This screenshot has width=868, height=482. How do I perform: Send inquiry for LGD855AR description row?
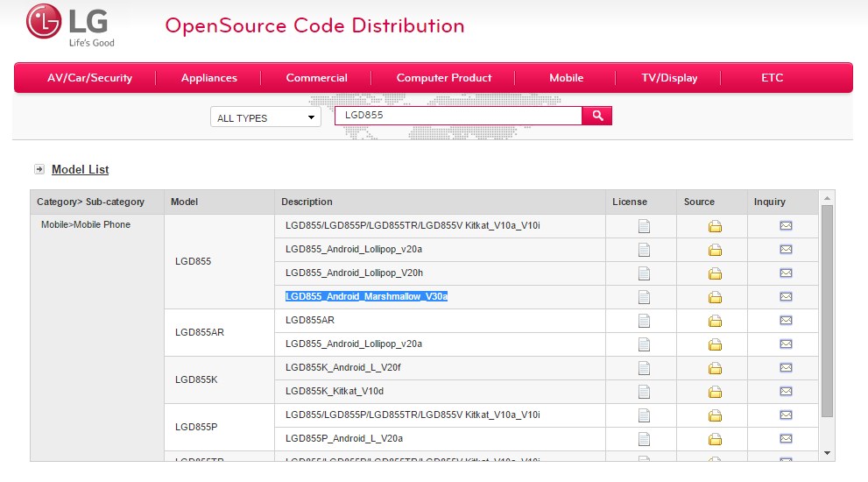(786, 320)
